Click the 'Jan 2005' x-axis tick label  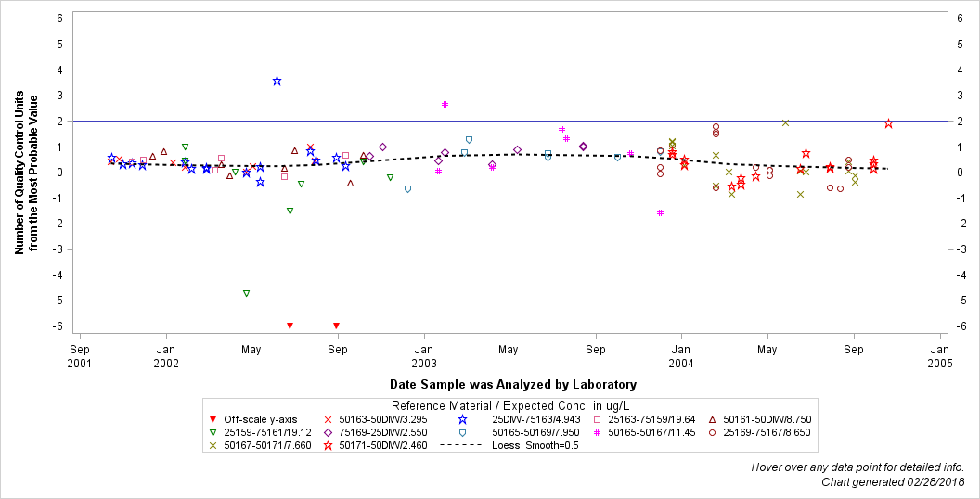point(939,354)
